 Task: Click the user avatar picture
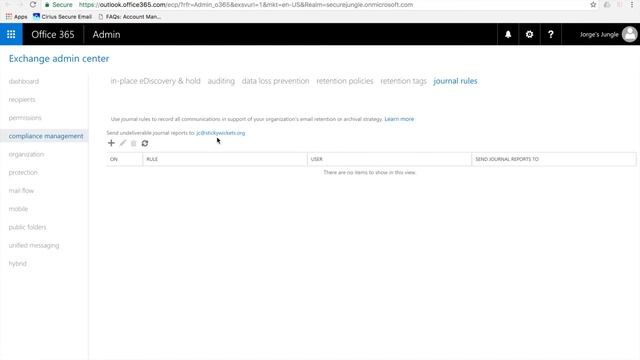(x=629, y=34)
